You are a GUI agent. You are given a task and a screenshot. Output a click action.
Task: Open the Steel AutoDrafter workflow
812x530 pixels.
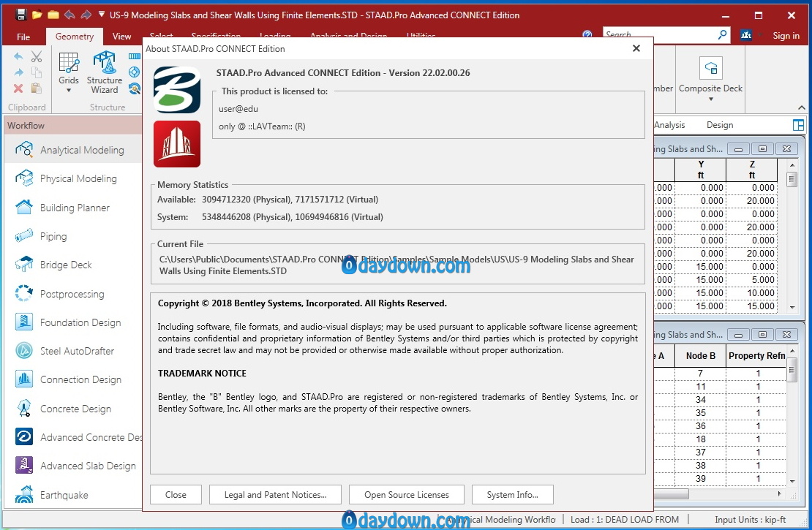point(72,351)
